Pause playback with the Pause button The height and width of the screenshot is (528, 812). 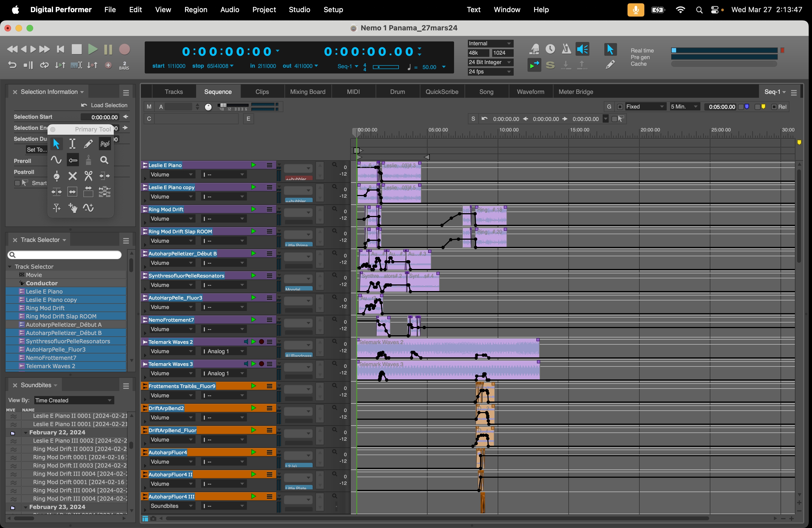(x=108, y=49)
